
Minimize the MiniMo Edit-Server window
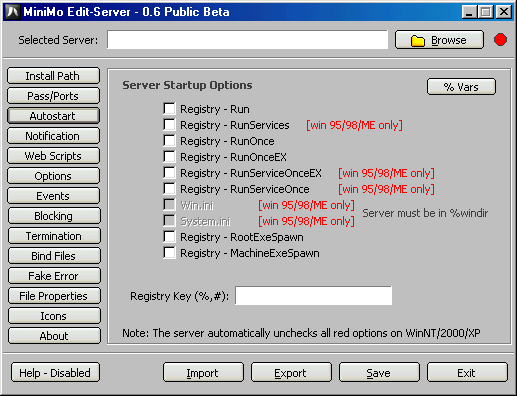coord(469,12)
